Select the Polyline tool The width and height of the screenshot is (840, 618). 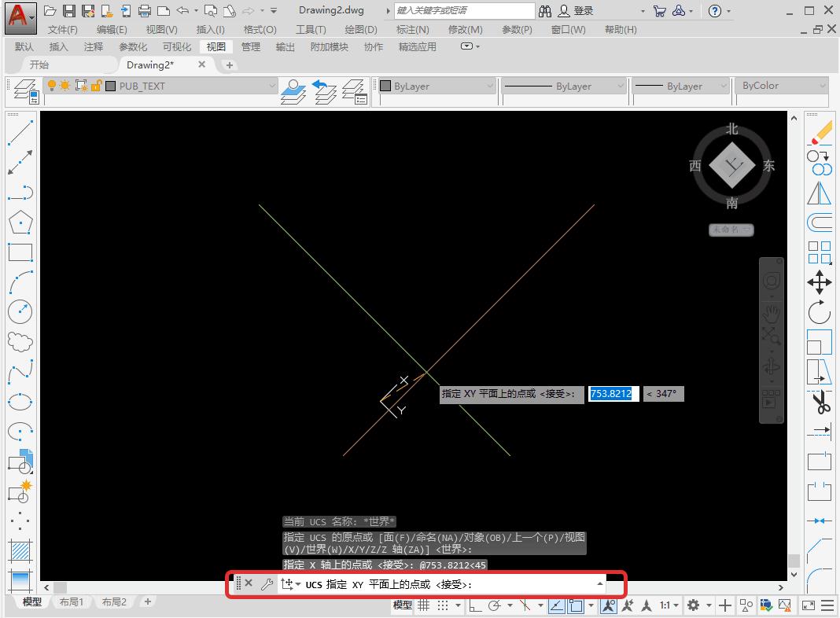(x=20, y=192)
